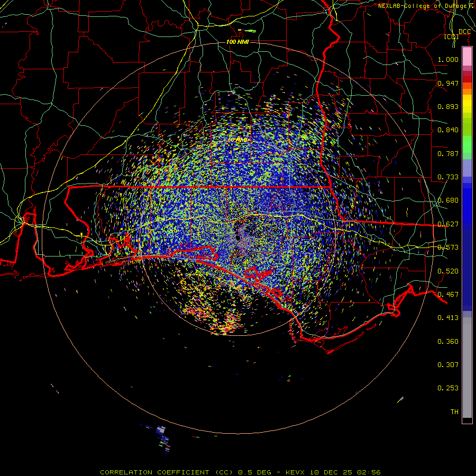Image resolution: width=476 pixels, height=476 pixels.
Task: Click the TH label at scale bottom
Action: 454,412
